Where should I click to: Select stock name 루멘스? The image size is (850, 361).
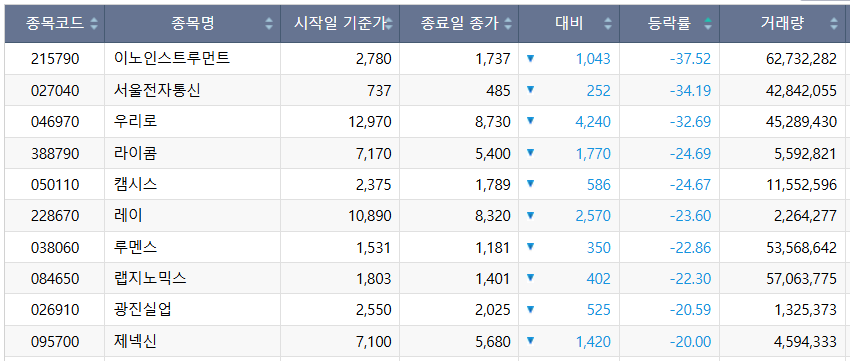pyautogui.click(x=136, y=247)
